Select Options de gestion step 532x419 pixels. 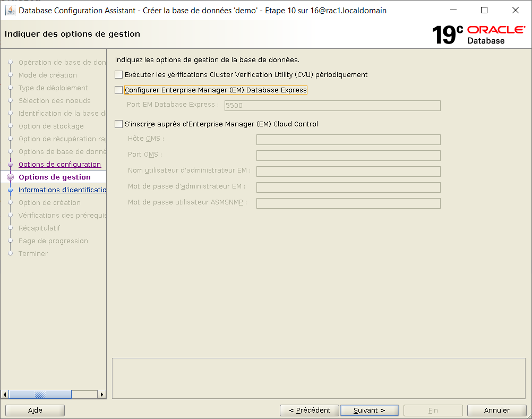click(x=55, y=177)
